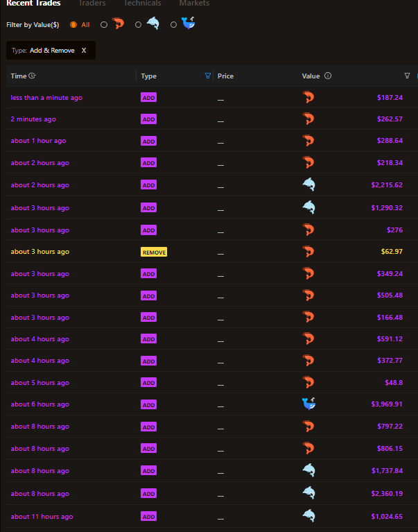
Task: Click the Value column header label
Action: pos(311,76)
